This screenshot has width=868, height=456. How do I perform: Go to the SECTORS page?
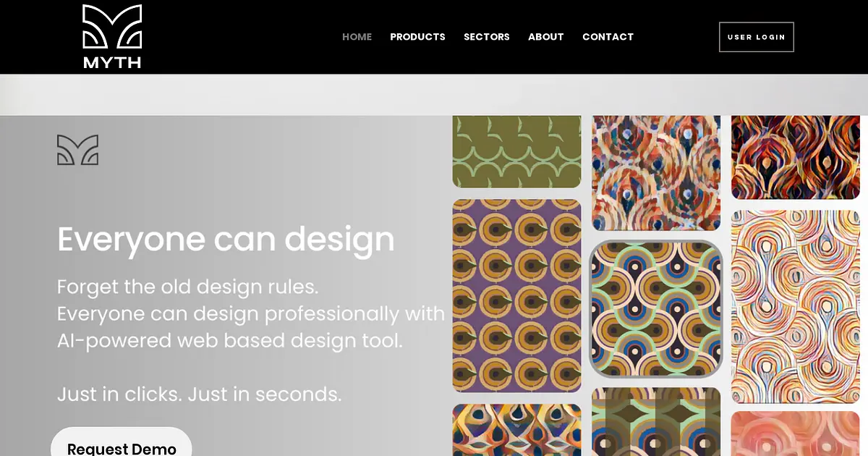(x=487, y=37)
